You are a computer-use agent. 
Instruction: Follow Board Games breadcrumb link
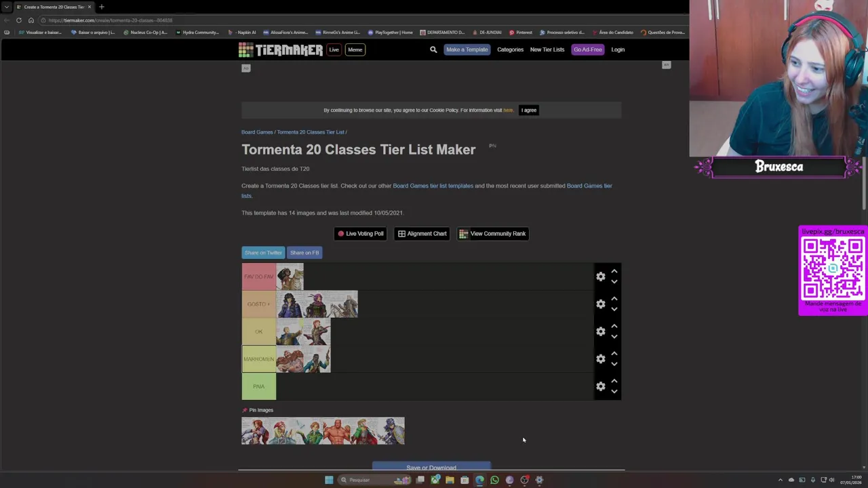[x=257, y=132]
